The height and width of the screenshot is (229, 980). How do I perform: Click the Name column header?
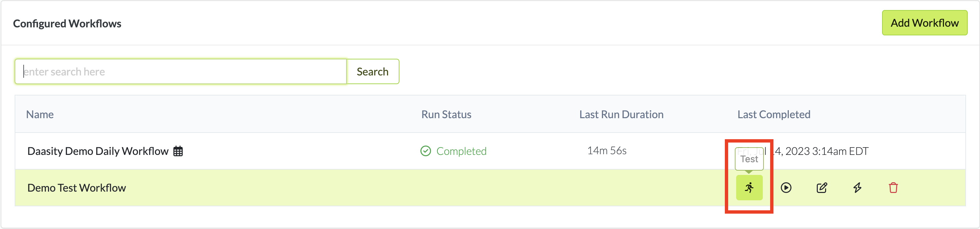pyautogui.click(x=40, y=114)
